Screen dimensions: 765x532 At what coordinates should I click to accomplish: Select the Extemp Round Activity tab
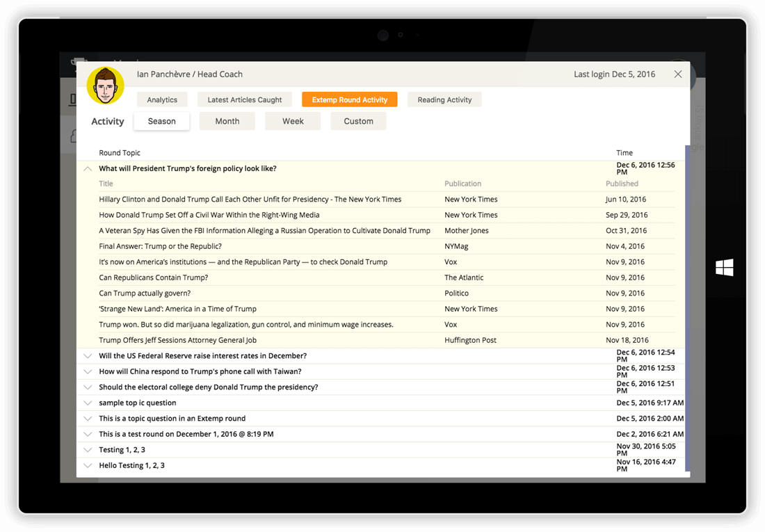pyautogui.click(x=349, y=99)
